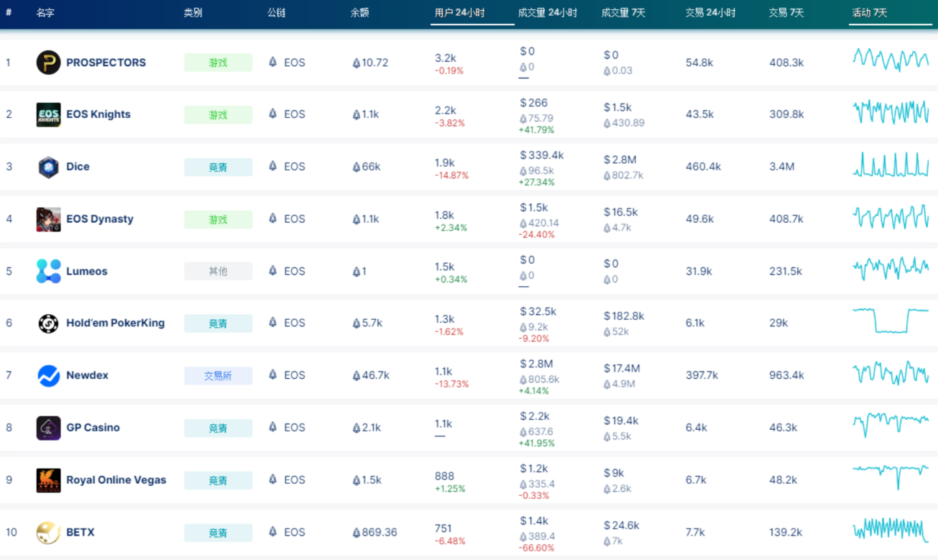Open the EOS Knights logo icon
Viewport: 938px width, 560px height.
click(x=49, y=114)
